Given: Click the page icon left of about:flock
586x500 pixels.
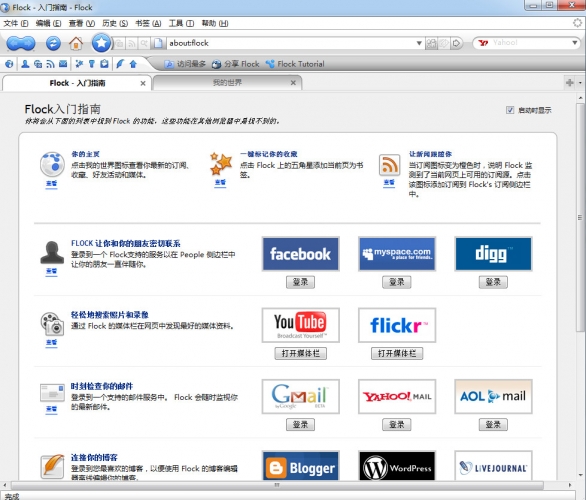Looking at the screenshot, I should pyautogui.click(x=158, y=43).
